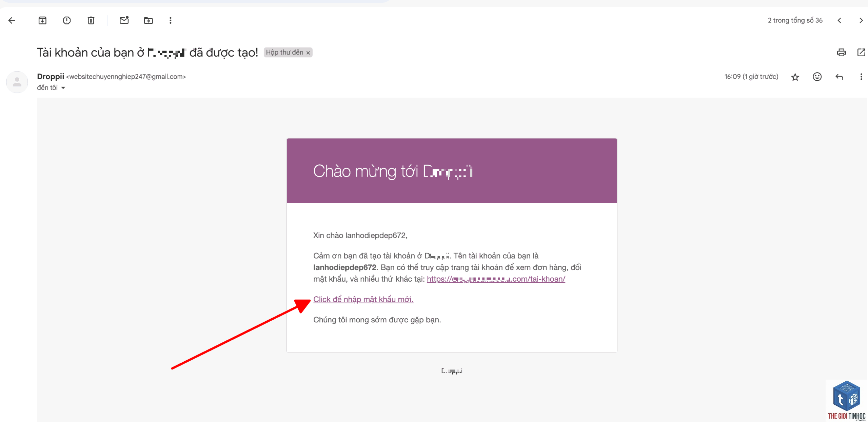
Task: Click sender name Droppii
Action: [51, 77]
